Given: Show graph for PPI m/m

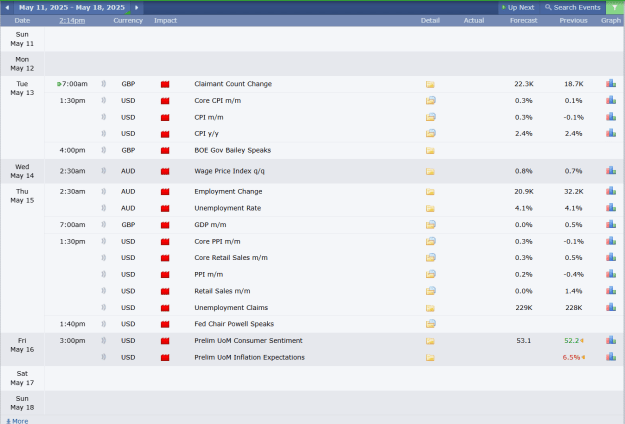Looking at the screenshot, I should (611, 274).
